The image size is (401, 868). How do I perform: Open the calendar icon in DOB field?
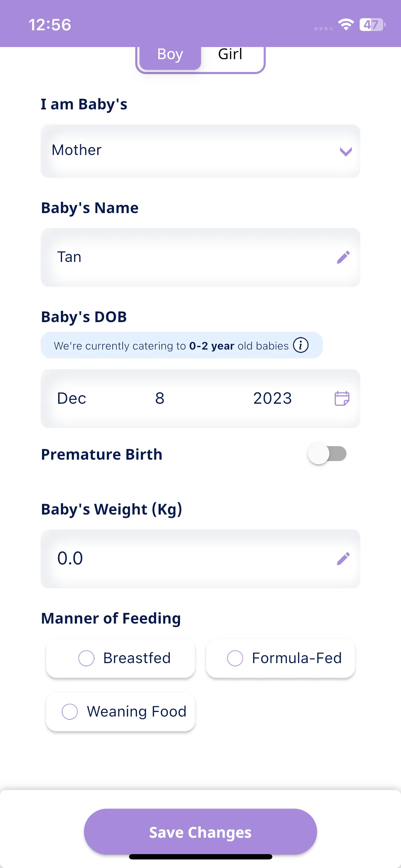[342, 398]
